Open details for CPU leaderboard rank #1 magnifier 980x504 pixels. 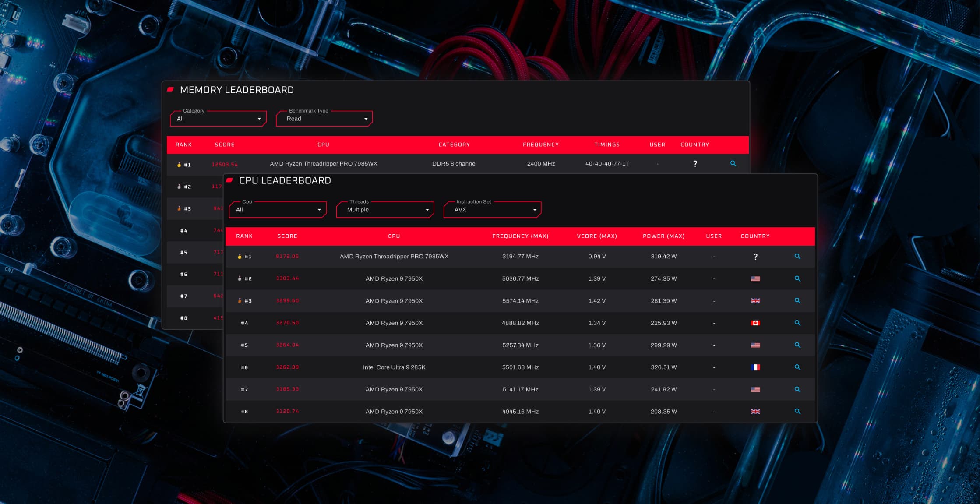coord(797,257)
